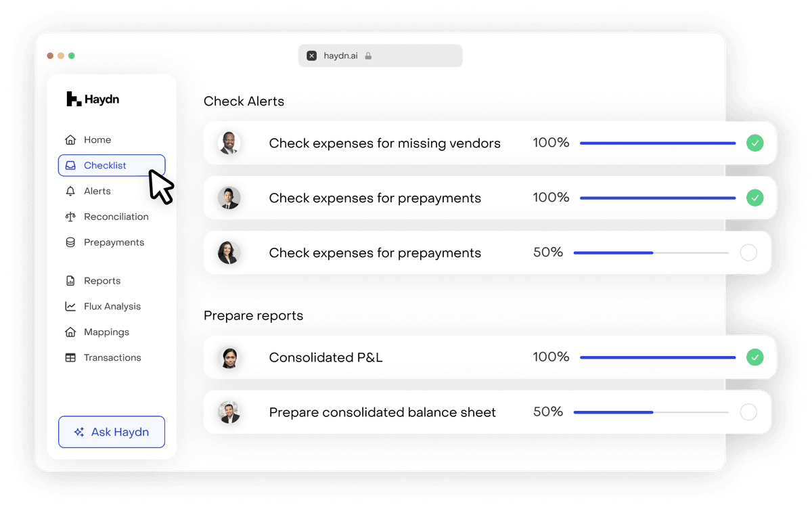
Task: Click the Flux Analysis chart icon
Action: point(70,307)
